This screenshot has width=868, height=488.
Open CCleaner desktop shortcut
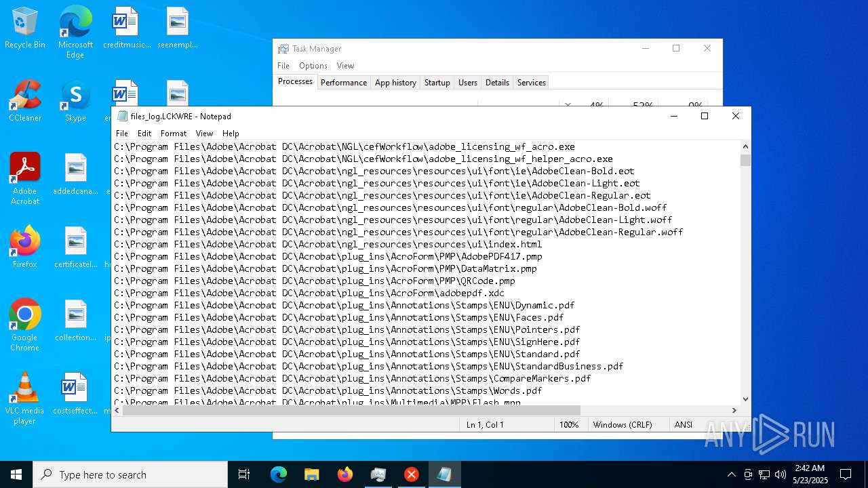(25, 102)
